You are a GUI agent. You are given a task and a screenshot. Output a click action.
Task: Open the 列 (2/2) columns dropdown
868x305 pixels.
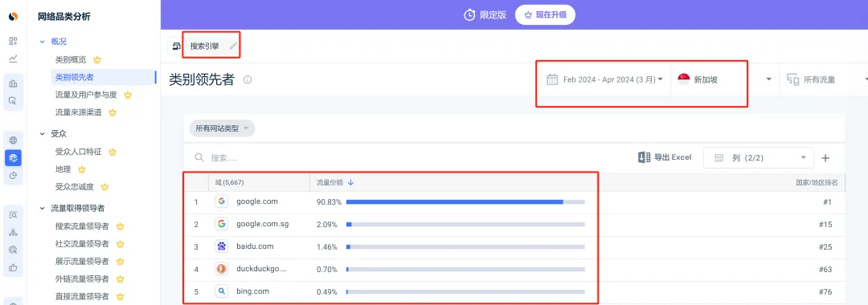[759, 158]
